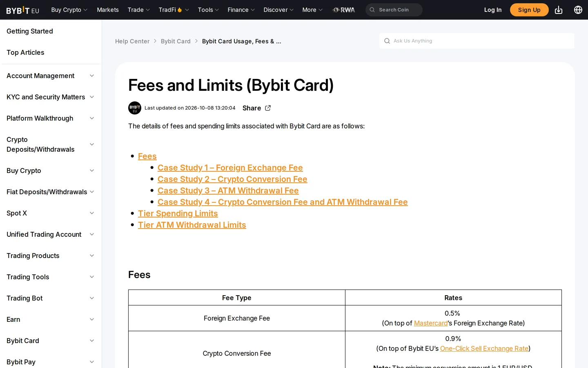Open Getting Started in sidebar
Image resolution: width=588 pixels, height=368 pixels.
point(30,31)
